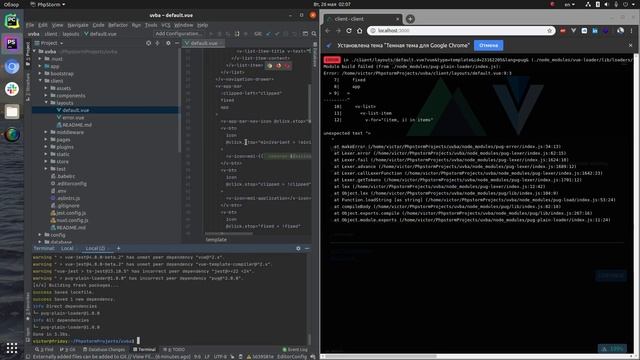
Task: Hide the Project panel with minus icon
Action: click(177, 43)
